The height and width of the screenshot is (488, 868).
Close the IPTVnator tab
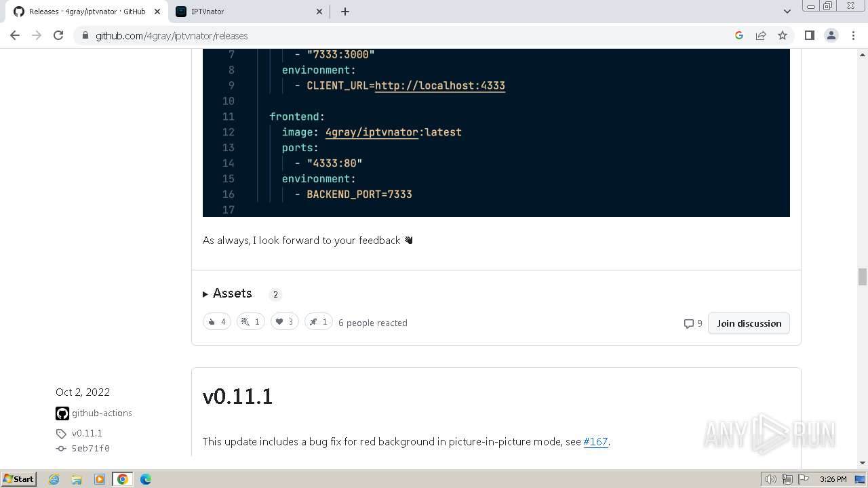pos(319,12)
